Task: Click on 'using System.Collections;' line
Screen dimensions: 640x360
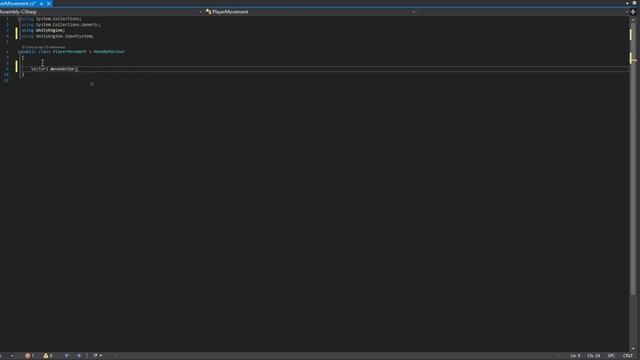Action: tap(51, 19)
